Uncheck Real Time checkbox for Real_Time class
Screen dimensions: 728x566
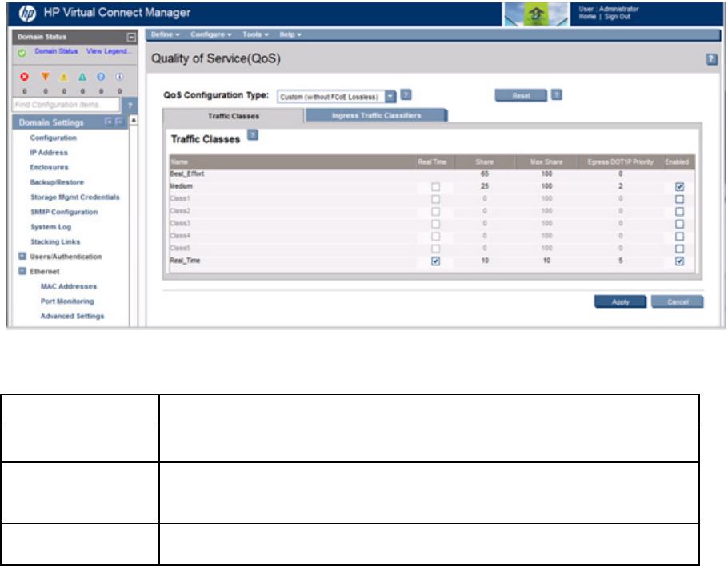pos(435,261)
